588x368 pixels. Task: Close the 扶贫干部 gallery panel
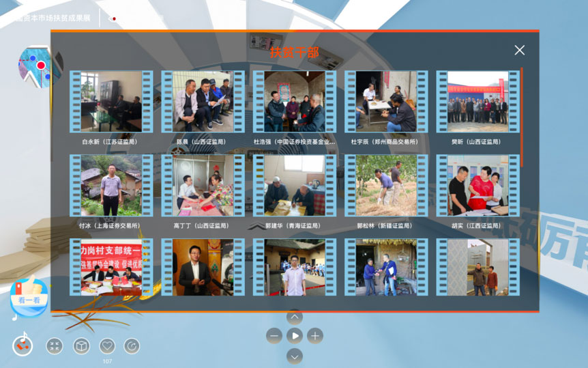click(x=519, y=51)
